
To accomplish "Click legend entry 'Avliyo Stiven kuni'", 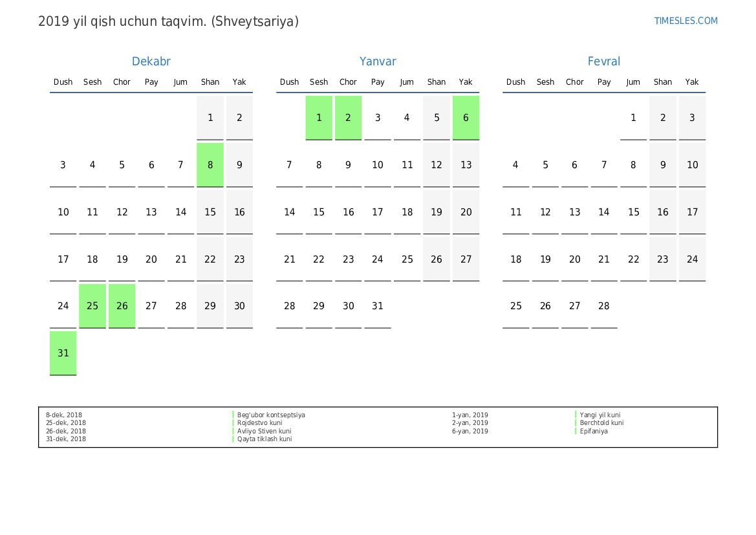I will (265, 431).
